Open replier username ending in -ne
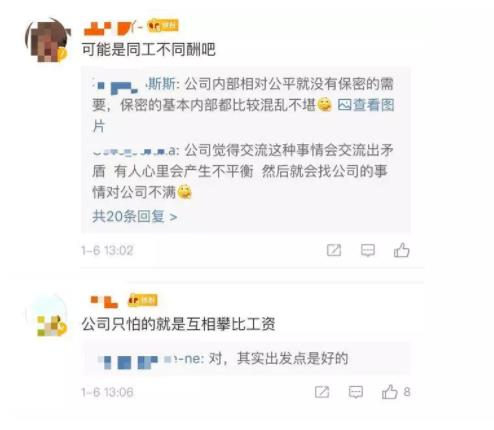Screen dimensions: 494x430 coord(150,359)
